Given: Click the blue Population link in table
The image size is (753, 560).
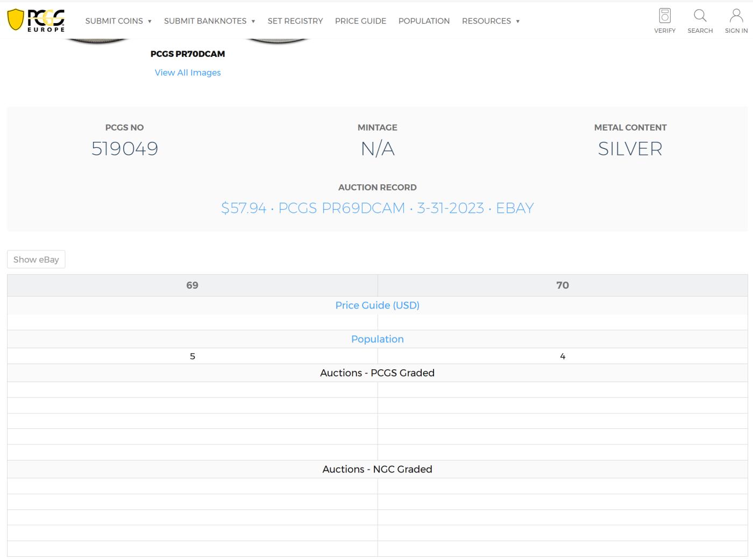Looking at the screenshot, I should point(377,339).
